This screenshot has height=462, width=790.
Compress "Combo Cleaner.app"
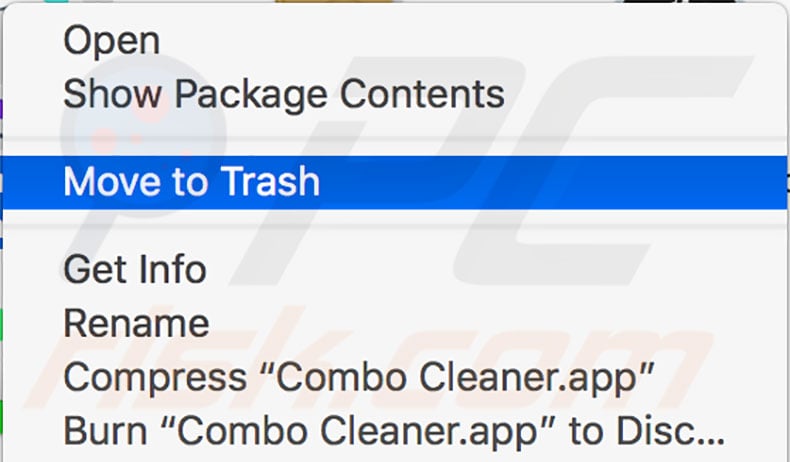[x=359, y=377]
